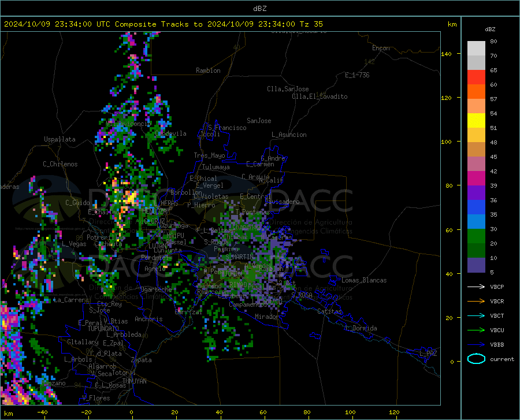The image size is (520, 420).
Task: Click the V_Flores map label
Action: 96,398
